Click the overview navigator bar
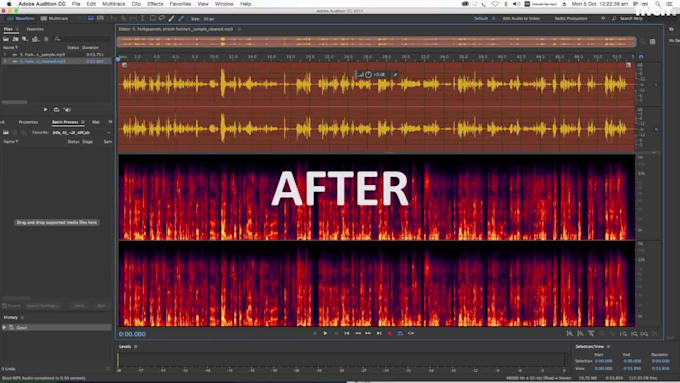This screenshot has height=383, width=680. (376, 42)
